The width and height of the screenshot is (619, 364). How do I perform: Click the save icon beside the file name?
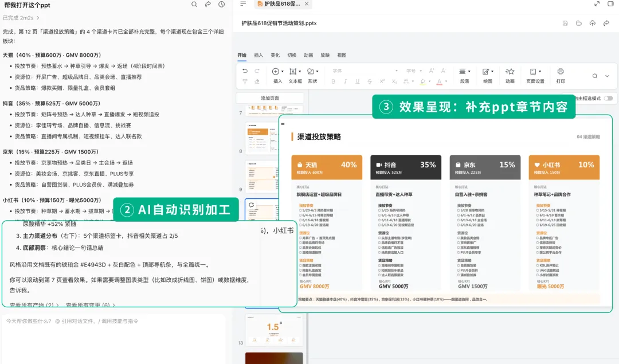point(565,24)
